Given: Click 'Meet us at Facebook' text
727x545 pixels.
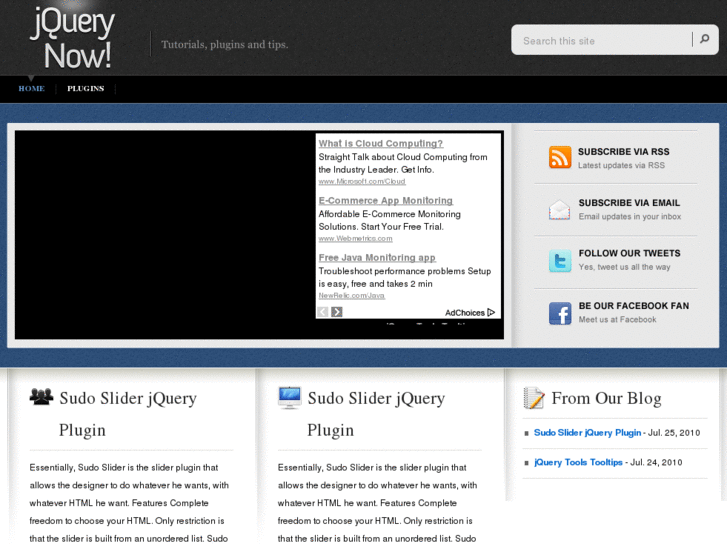Looking at the screenshot, I should [617, 319].
